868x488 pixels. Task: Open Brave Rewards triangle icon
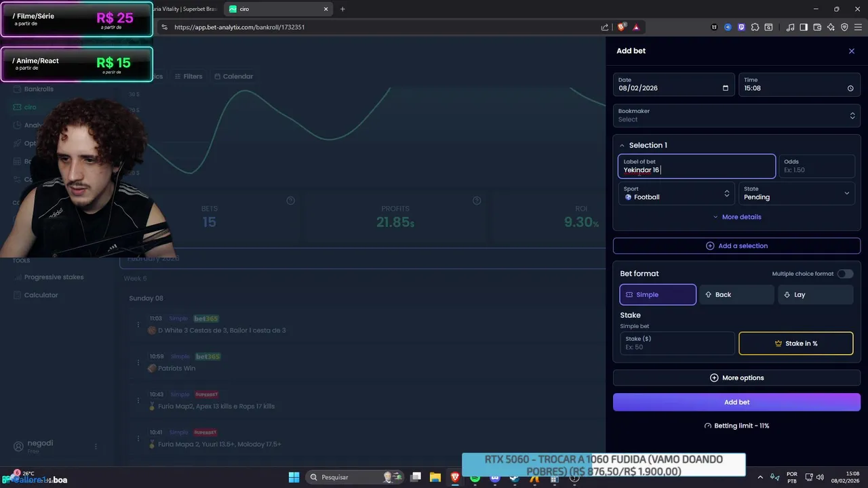tap(636, 27)
